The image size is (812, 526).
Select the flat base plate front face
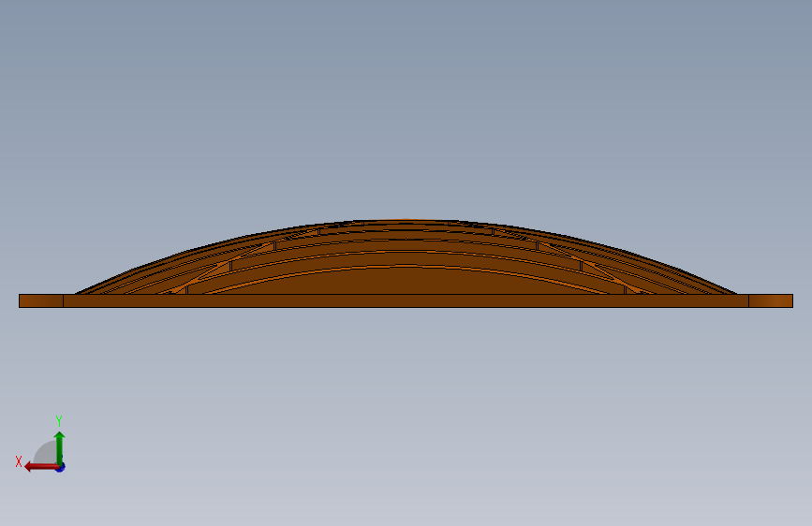406,300
